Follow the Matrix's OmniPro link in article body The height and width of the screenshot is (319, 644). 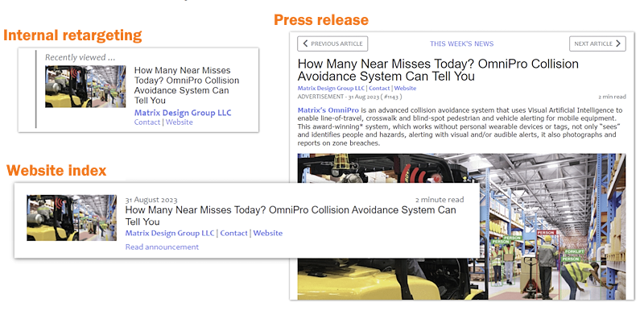(328, 110)
